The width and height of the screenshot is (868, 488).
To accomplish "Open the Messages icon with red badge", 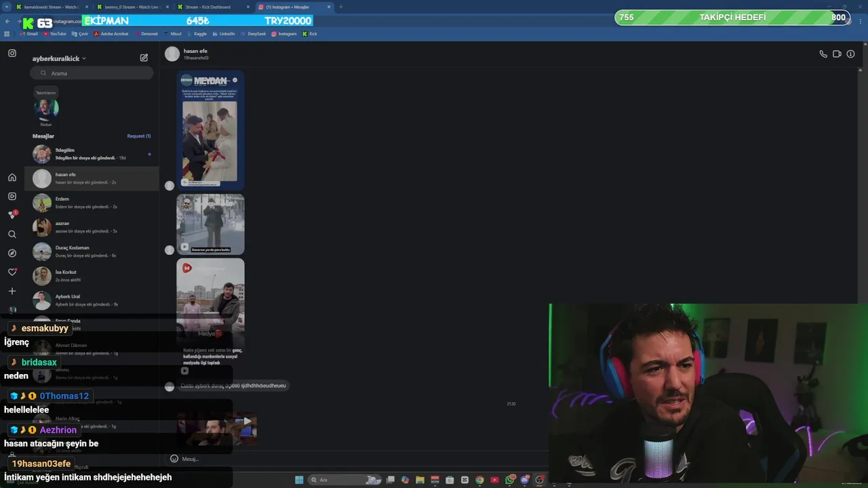I will 12,215.
